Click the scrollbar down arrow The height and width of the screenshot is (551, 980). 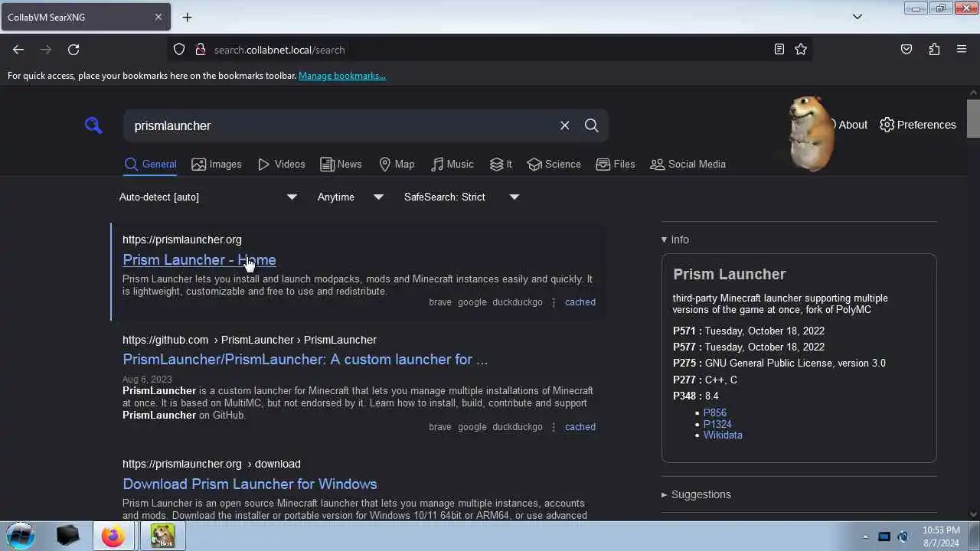click(973, 514)
